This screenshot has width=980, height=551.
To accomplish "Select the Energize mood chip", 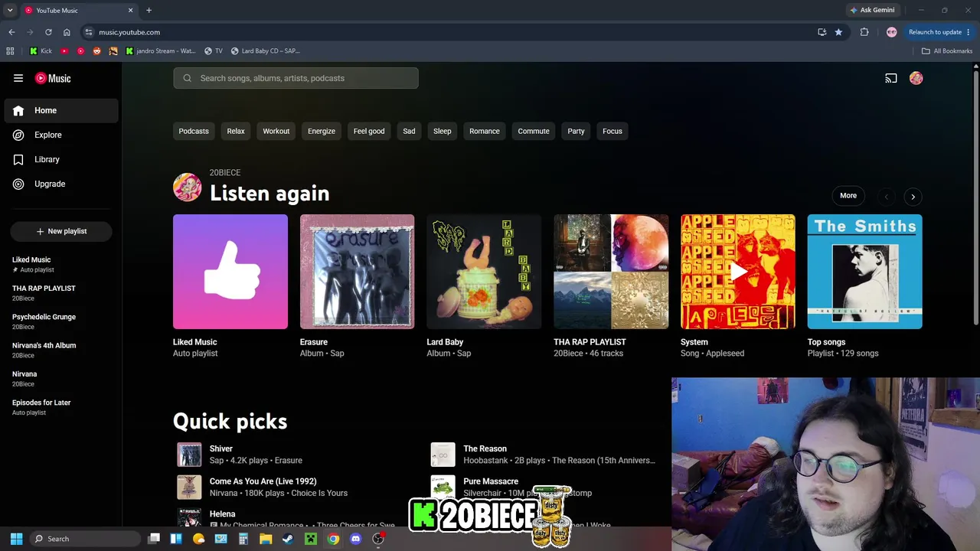I will [322, 131].
